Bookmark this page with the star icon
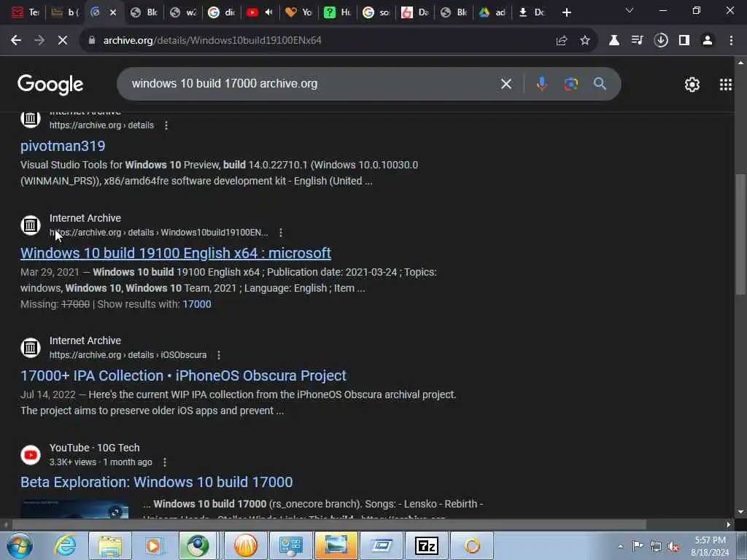The height and width of the screenshot is (560, 747). click(x=585, y=41)
